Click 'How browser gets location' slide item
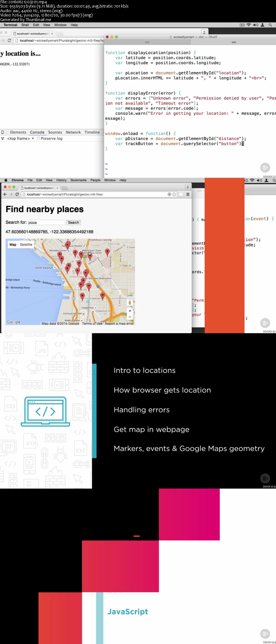Image resolution: width=276 pixels, height=644 pixels. point(162,390)
